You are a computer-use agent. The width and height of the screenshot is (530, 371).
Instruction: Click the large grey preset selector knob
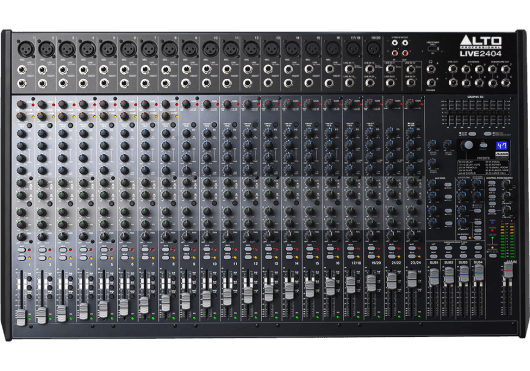click(x=468, y=145)
